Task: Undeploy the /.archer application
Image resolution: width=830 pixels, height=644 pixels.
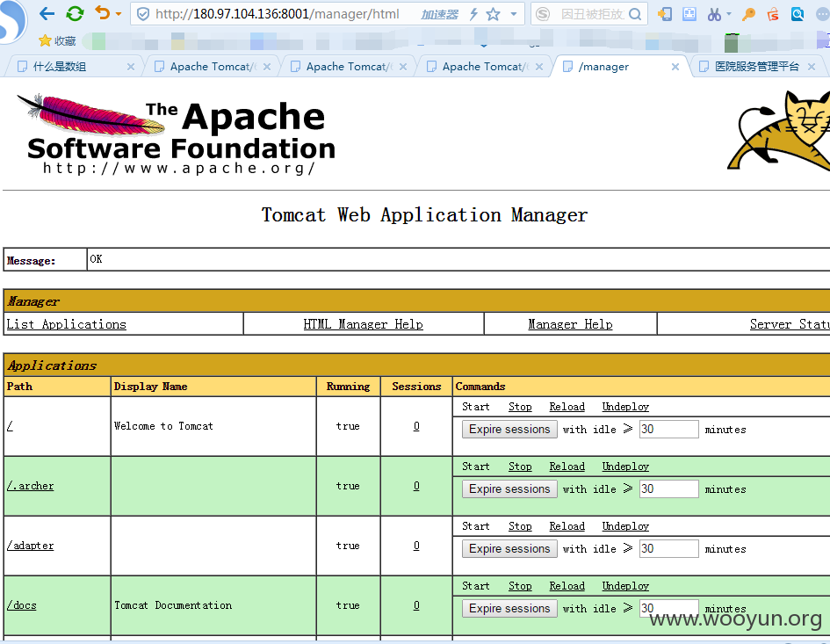Action: [625, 467]
